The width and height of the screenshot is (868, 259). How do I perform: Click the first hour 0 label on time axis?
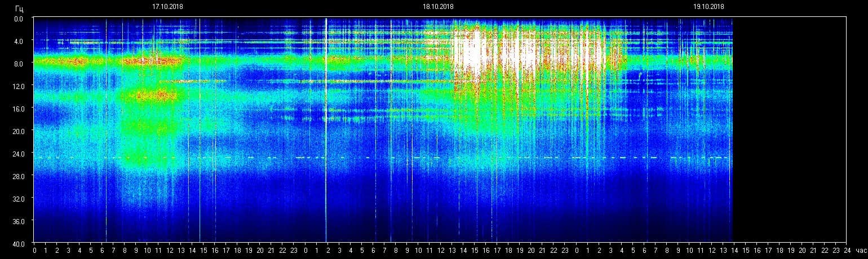(x=34, y=250)
